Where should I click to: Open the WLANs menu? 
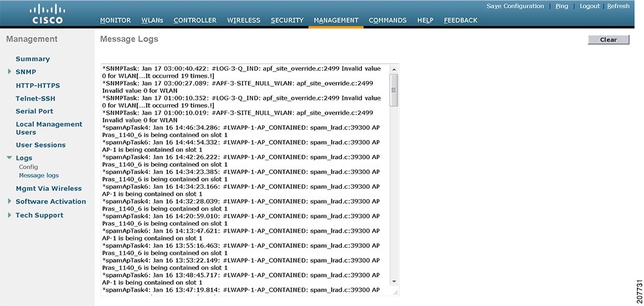[153, 20]
